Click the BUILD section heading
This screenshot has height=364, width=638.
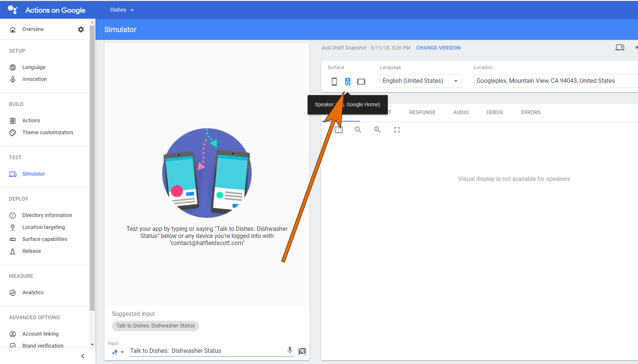coord(16,104)
